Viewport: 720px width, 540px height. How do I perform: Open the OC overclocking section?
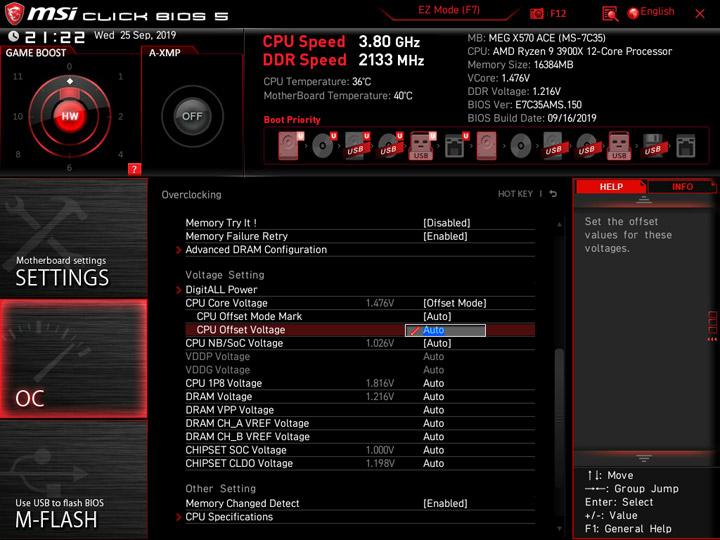(73, 359)
